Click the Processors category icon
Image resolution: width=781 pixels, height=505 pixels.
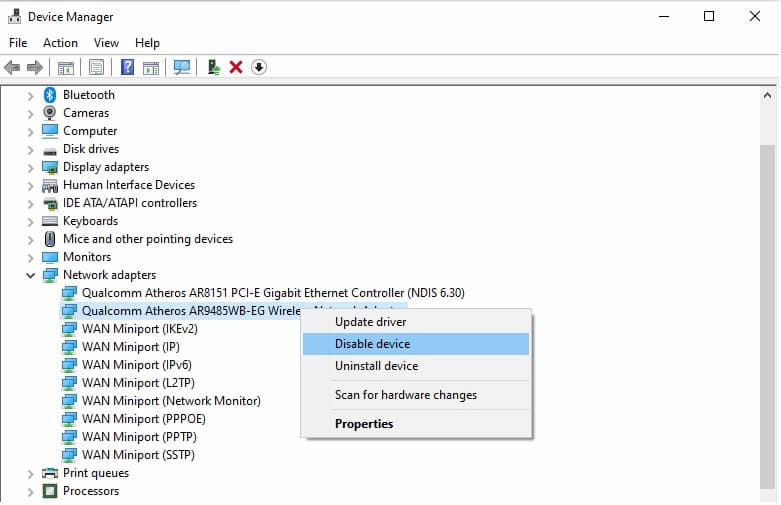[50, 491]
